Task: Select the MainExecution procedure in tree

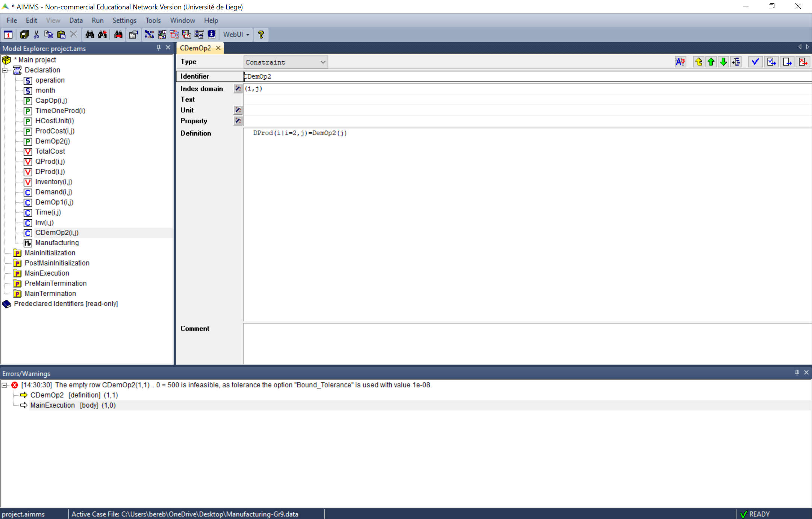Action: pos(47,273)
